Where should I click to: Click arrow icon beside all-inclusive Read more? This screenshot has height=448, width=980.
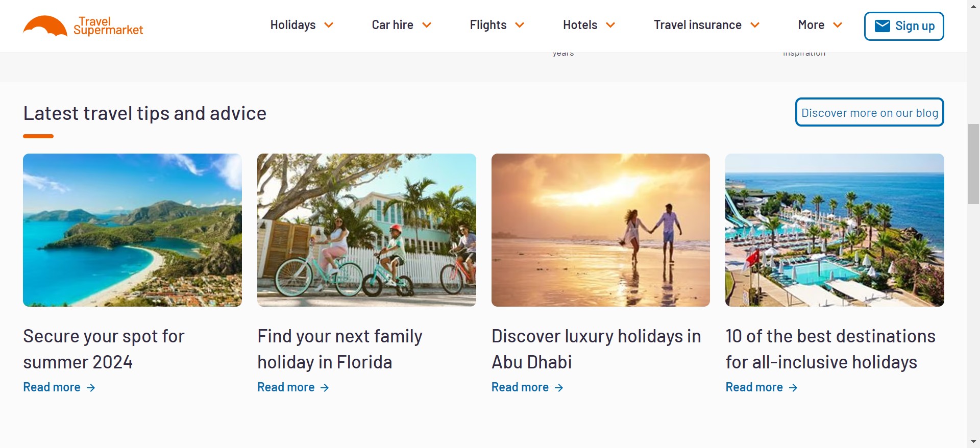793,388
